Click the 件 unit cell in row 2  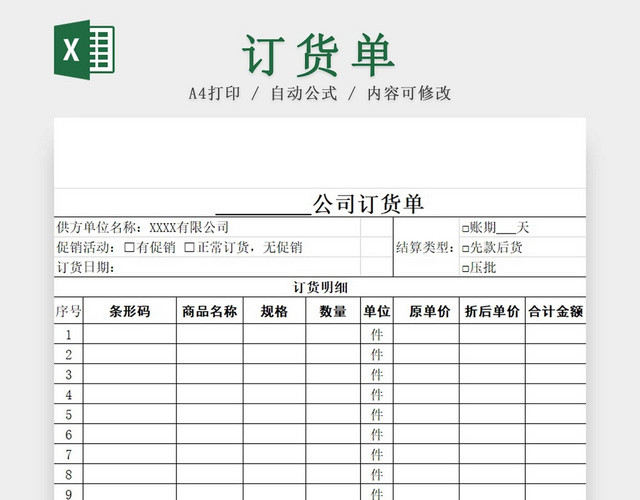377,354
